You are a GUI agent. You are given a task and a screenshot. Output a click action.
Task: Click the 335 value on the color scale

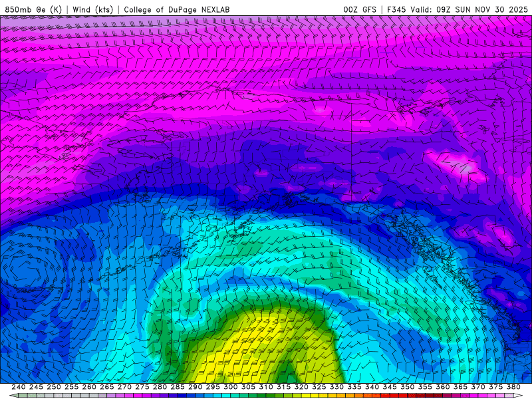(354, 387)
